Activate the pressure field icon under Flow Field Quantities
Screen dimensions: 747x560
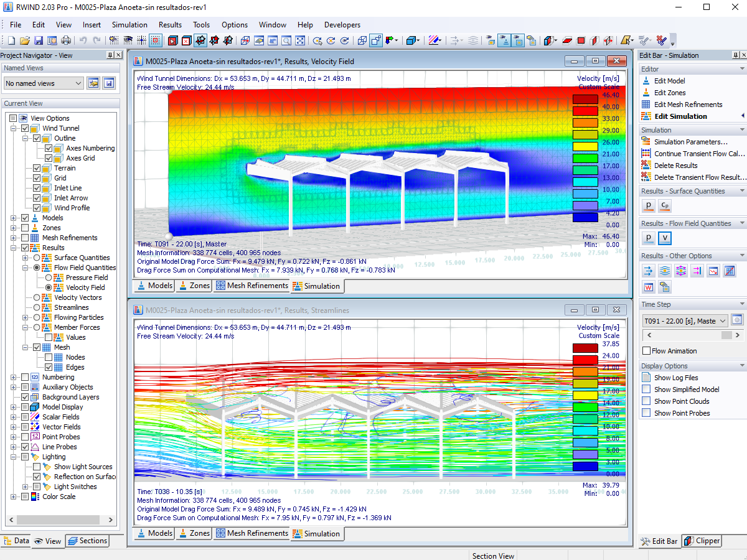click(x=648, y=238)
